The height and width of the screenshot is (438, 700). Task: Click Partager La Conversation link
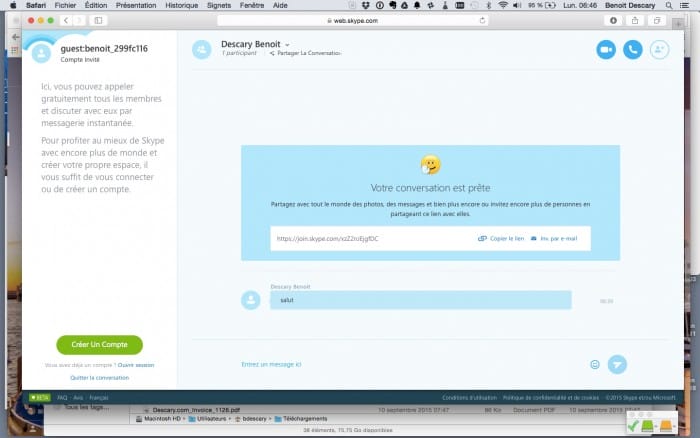305,53
